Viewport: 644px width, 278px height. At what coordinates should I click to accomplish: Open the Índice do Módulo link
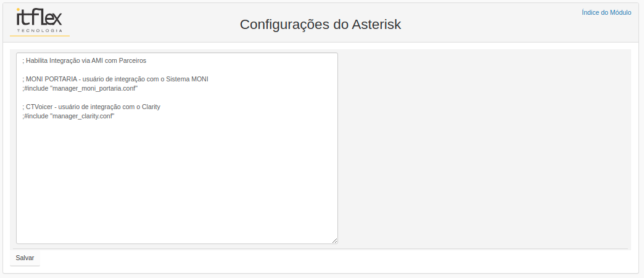coord(606,13)
